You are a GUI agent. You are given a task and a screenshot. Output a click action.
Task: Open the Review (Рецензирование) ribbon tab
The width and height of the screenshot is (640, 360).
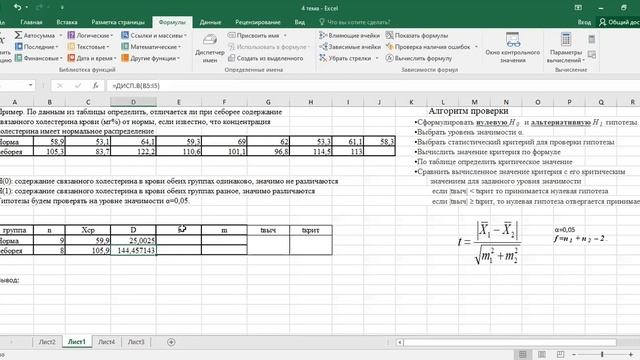pos(258,22)
